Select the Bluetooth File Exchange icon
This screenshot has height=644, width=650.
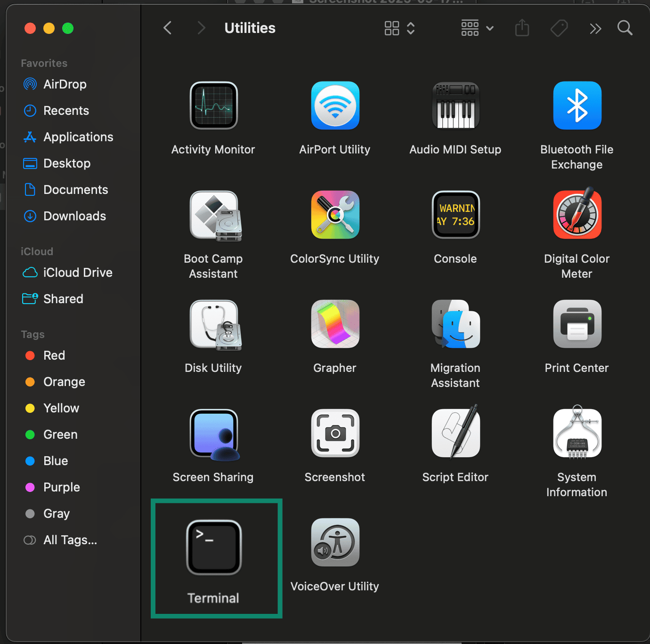(577, 105)
